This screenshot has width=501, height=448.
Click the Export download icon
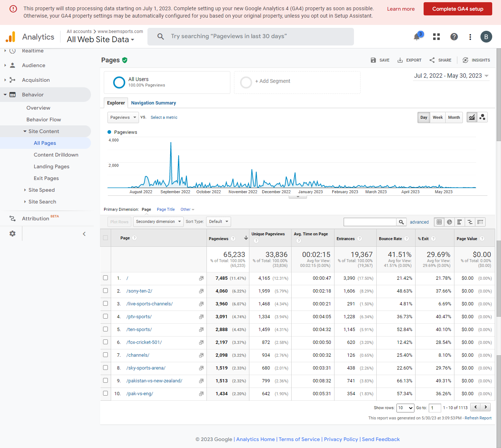[x=400, y=60]
